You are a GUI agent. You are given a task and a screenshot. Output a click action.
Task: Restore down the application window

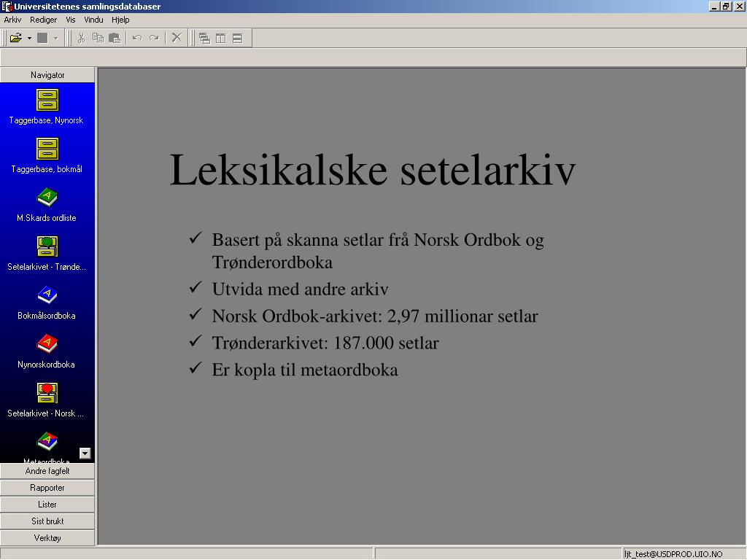click(726, 6)
